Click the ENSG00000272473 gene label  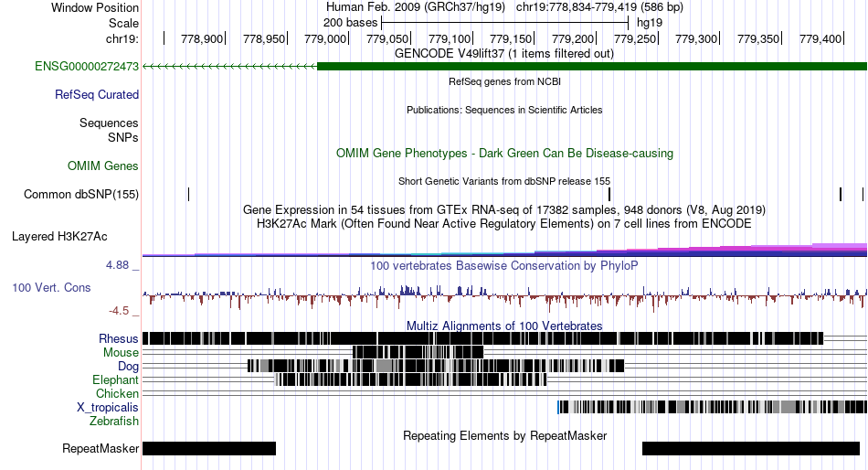87,67
